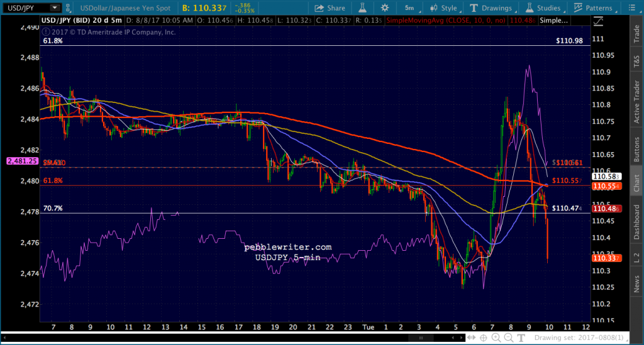Click the SimpleMovingAvg (CLOSE, 10, 0, no) study label

click(x=445, y=21)
